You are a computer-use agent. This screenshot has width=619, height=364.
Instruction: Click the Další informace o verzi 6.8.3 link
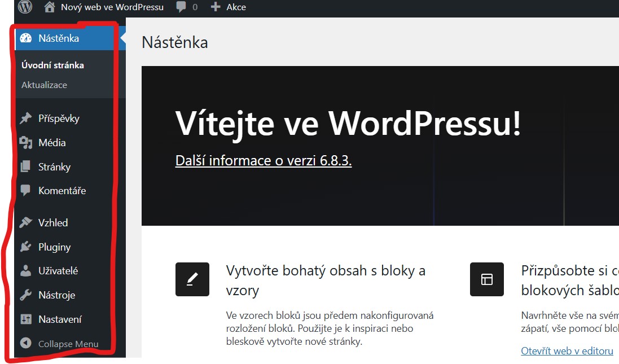[x=264, y=161]
